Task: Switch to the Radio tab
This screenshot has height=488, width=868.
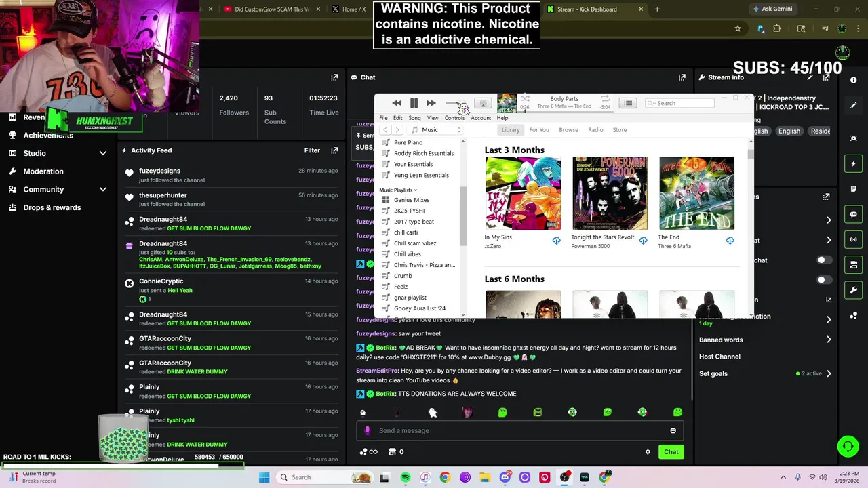Action: coord(595,130)
